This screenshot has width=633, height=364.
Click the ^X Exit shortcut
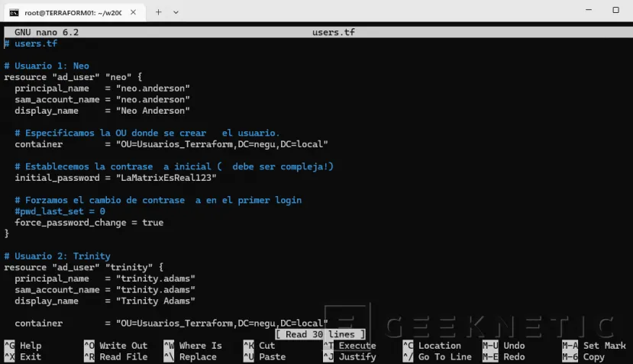pos(23,357)
